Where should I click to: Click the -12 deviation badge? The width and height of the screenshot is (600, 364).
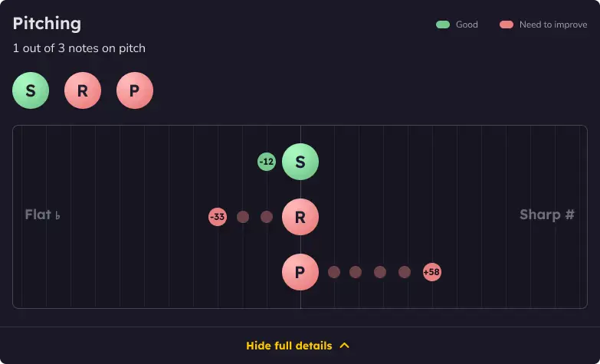pyautogui.click(x=267, y=162)
